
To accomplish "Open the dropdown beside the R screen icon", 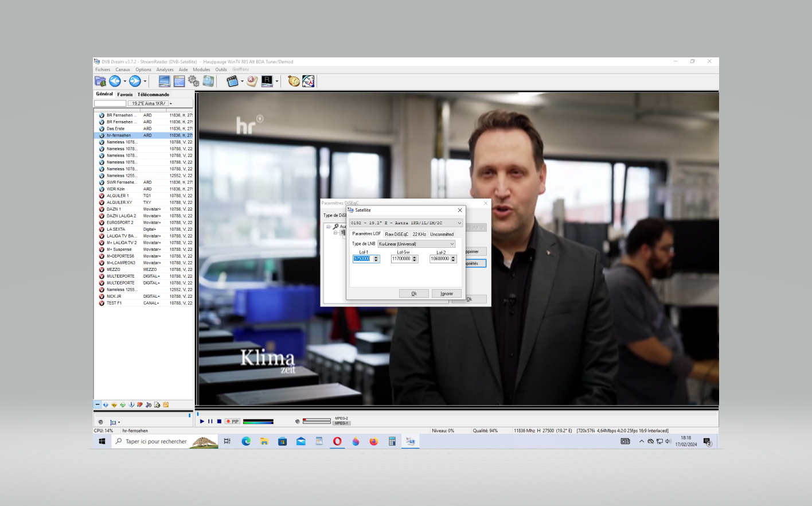I will (277, 81).
